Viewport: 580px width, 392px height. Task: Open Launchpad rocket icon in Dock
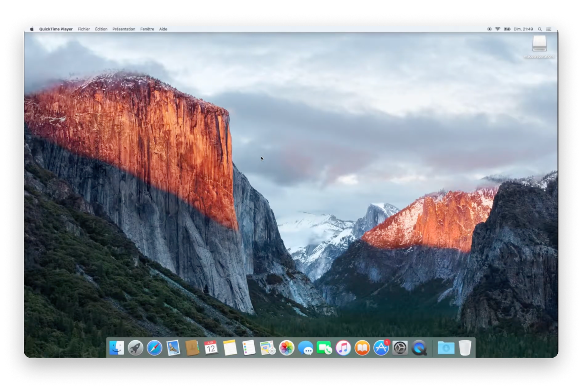tap(135, 348)
